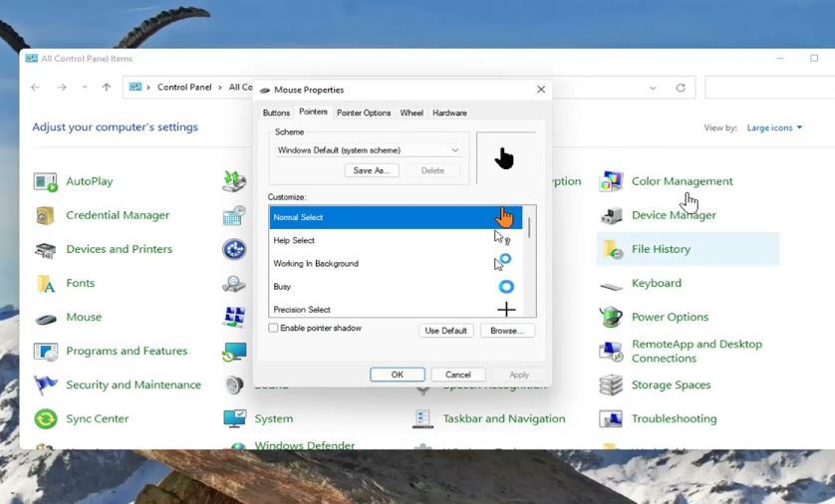Open the Taskbar and Navigation icon
This screenshot has width=835, height=504.
[422, 419]
